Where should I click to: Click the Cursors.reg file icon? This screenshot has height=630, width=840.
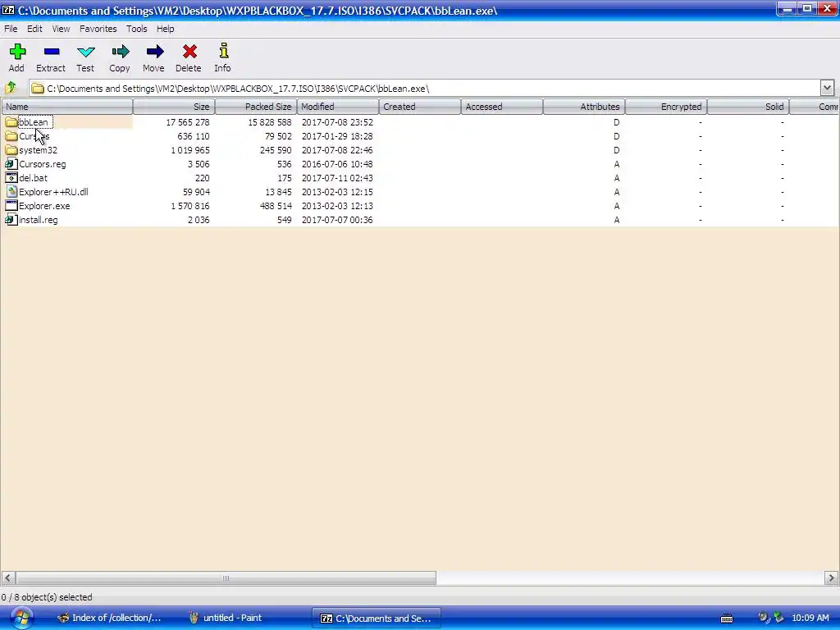11,164
